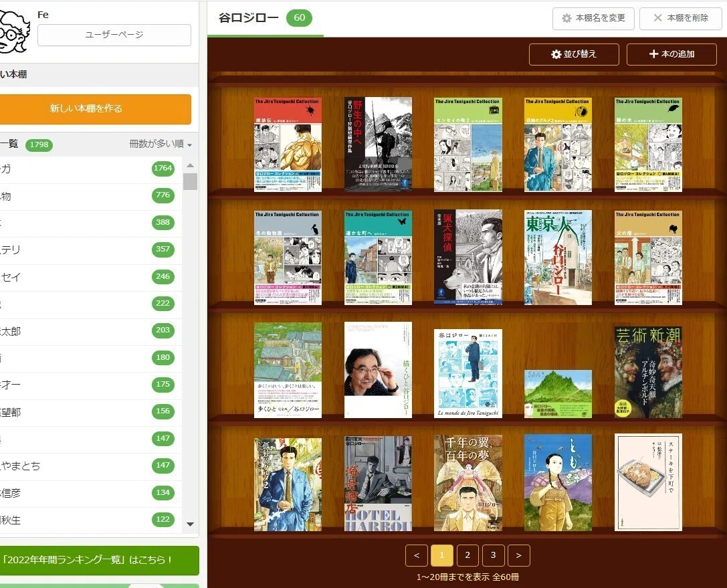The width and height of the screenshot is (727, 588).
Task: Open the blue-suit man book cover
Action: 288,484
